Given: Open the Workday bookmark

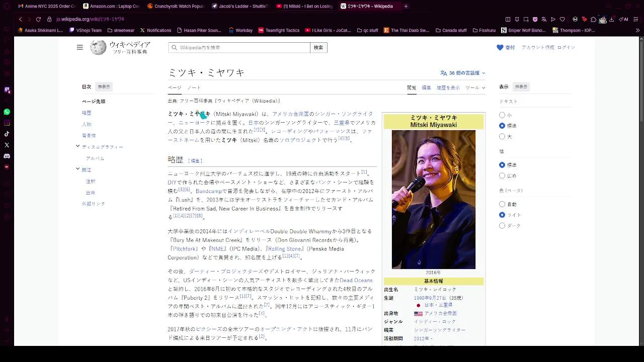Looking at the screenshot, I should click(x=240, y=30).
